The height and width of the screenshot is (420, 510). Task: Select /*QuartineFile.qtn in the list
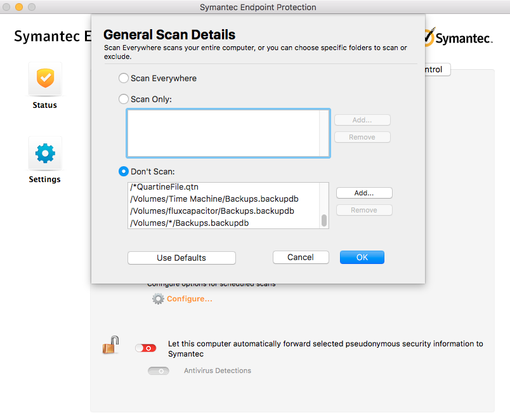[x=224, y=187]
